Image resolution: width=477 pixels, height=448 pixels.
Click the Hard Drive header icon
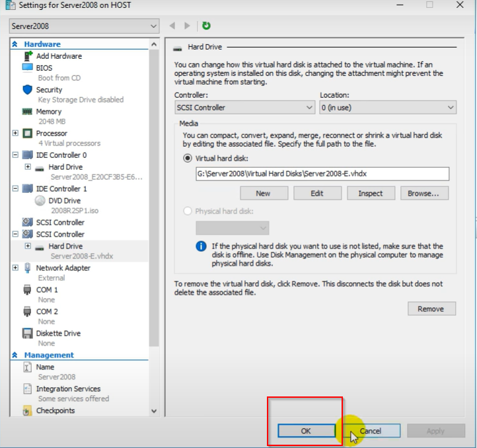click(177, 48)
